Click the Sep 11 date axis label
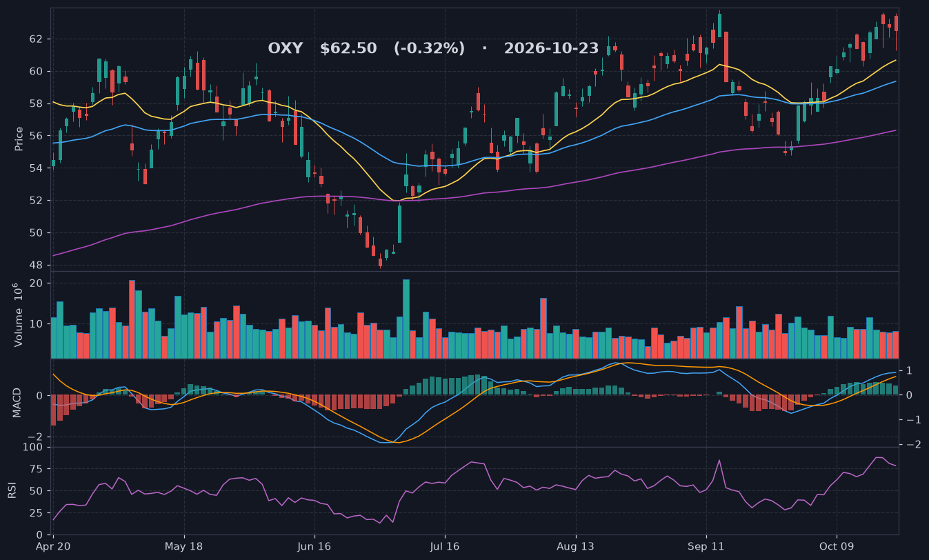Screen dimensions: 929x560 (x=706, y=546)
